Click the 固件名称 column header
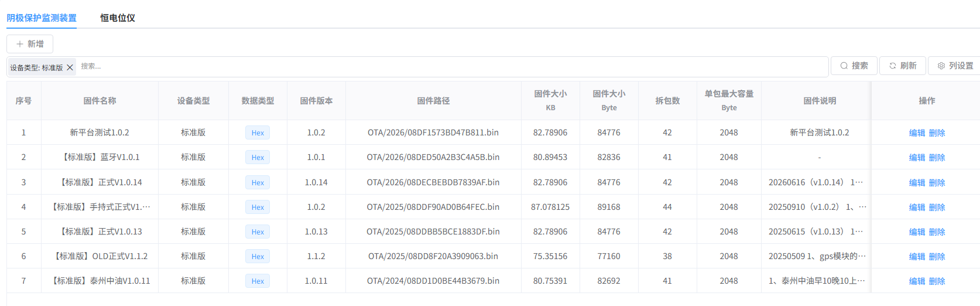980x306 pixels. pos(100,101)
